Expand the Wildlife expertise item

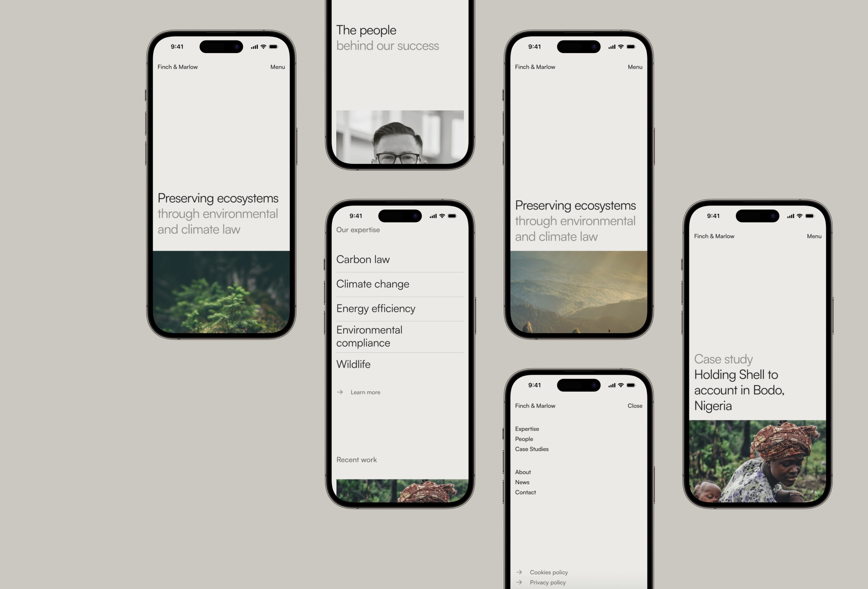point(353,364)
